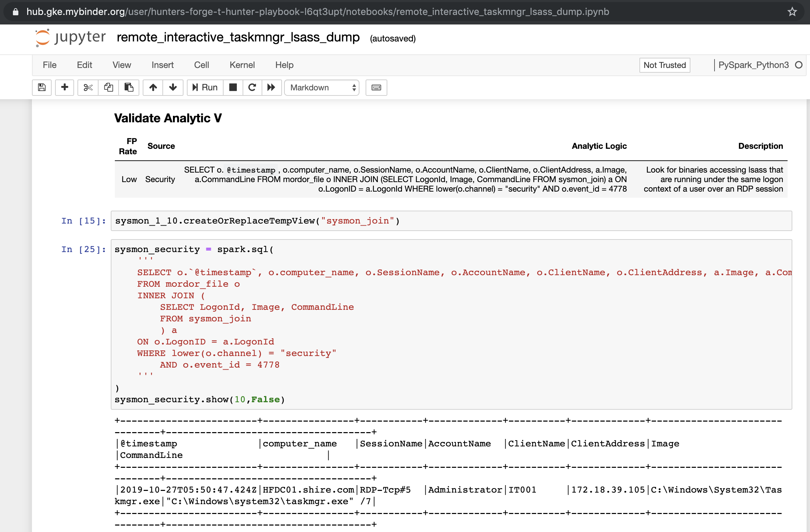This screenshot has height=532, width=810.
Task: Save the notebook via the save icon
Action: tap(41, 87)
